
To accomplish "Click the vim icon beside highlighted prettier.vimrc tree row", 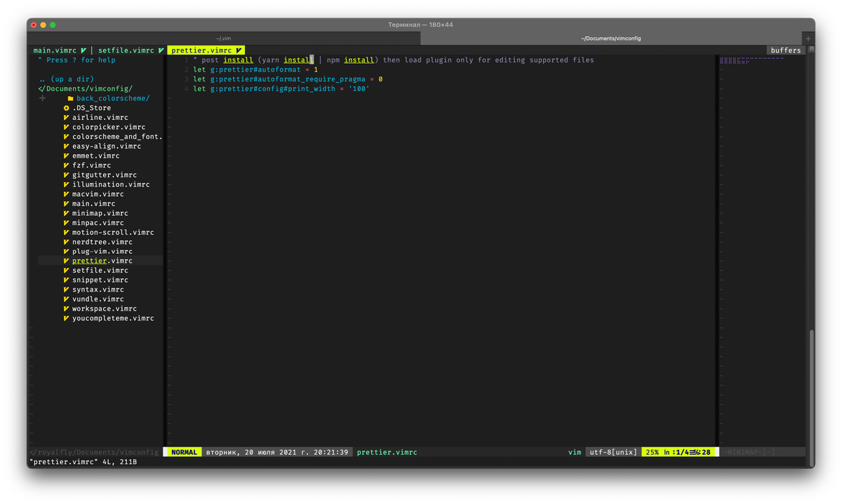I will coord(67,261).
